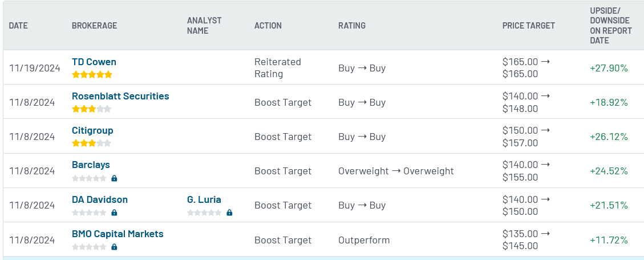Select Boost Target in the Barclays row
644x260 pixels.
(283, 171)
